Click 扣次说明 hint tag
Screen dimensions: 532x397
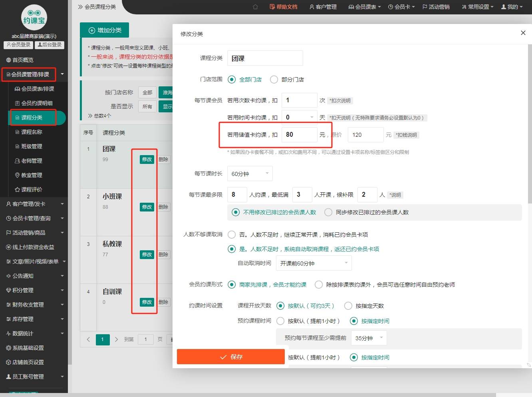coord(340,101)
